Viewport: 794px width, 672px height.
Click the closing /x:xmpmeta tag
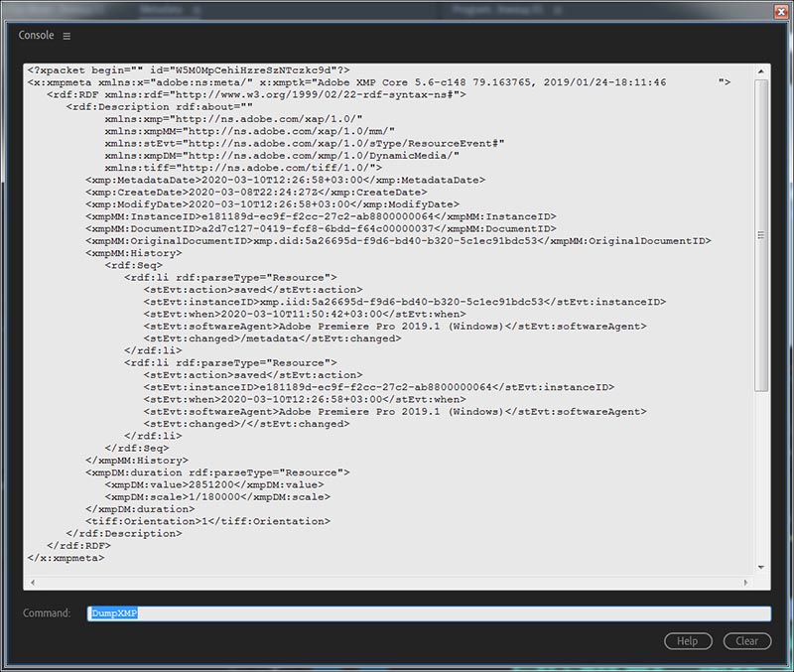coord(66,558)
